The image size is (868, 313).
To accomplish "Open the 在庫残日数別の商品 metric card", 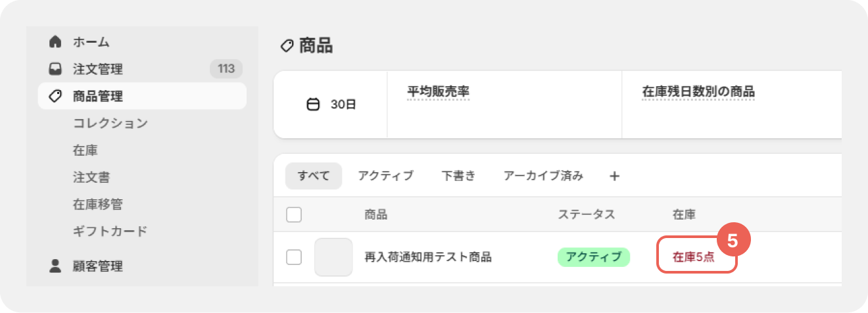I will pos(731,105).
